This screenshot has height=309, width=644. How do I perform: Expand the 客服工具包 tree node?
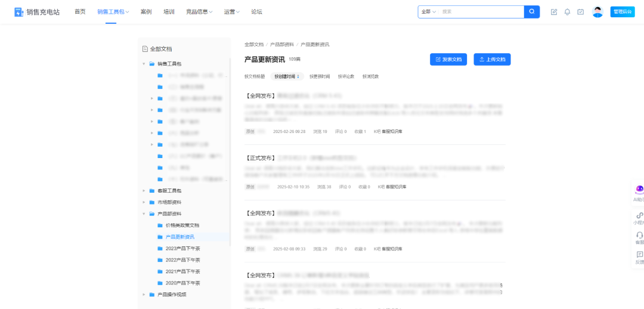(x=144, y=191)
